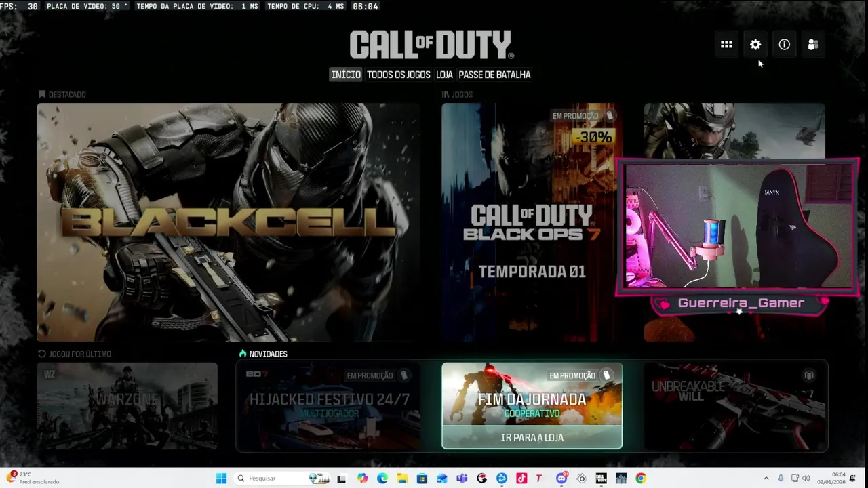
Task: Click the -30% discount badge
Action: click(593, 138)
